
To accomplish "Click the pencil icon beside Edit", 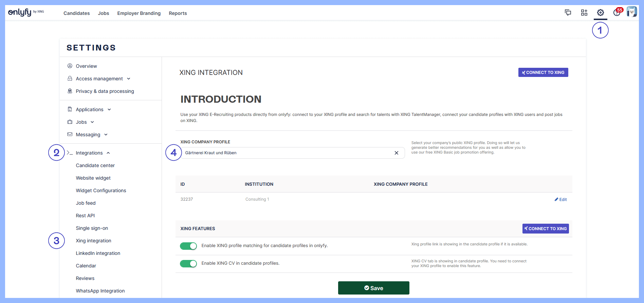I will pyautogui.click(x=556, y=199).
